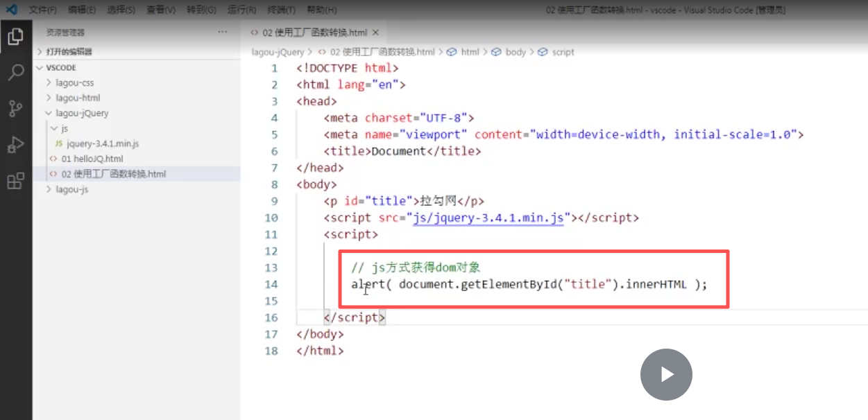Screen dimensions: 868x420
Task: Open the 文件 menu
Action: (x=42, y=10)
